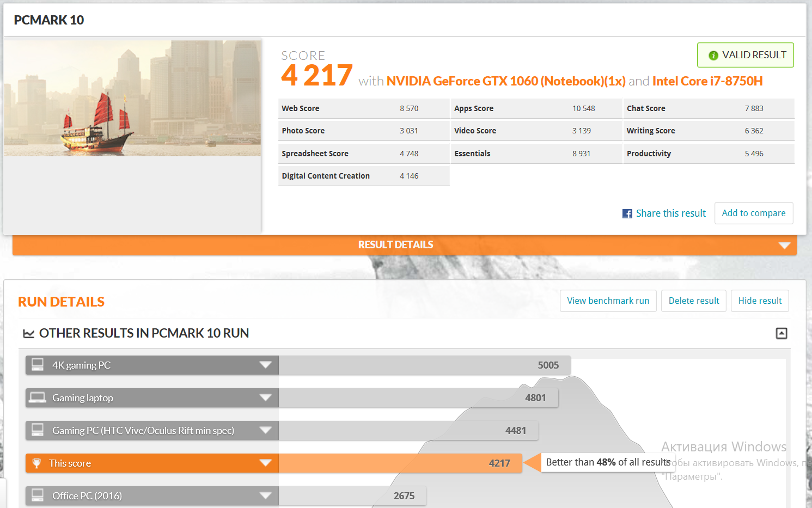The height and width of the screenshot is (508, 812).
Task: Click the 4K gaming PC score bar 5005
Action: coord(425,365)
